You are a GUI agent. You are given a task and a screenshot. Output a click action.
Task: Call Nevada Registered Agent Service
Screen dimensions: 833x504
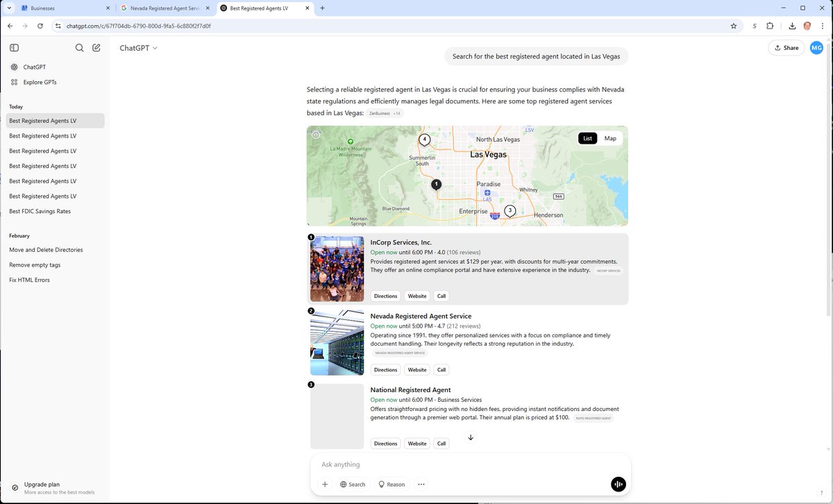click(x=441, y=369)
